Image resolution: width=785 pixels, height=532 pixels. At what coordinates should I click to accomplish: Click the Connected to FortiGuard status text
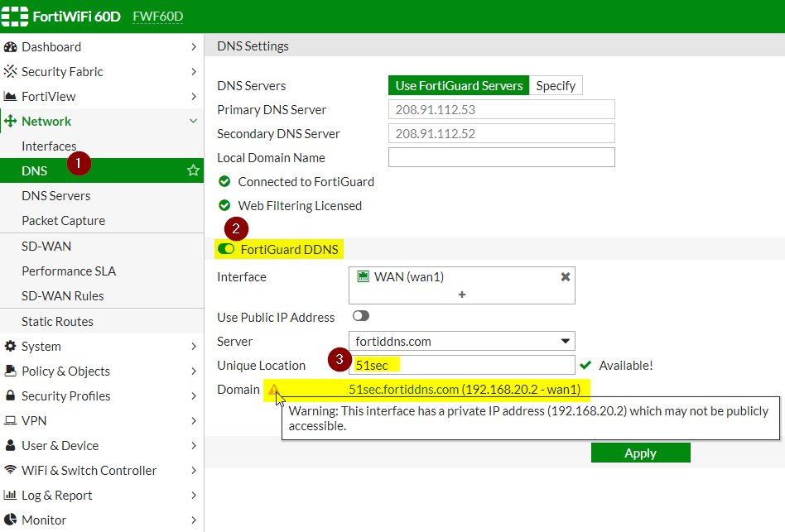click(x=306, y=181)
